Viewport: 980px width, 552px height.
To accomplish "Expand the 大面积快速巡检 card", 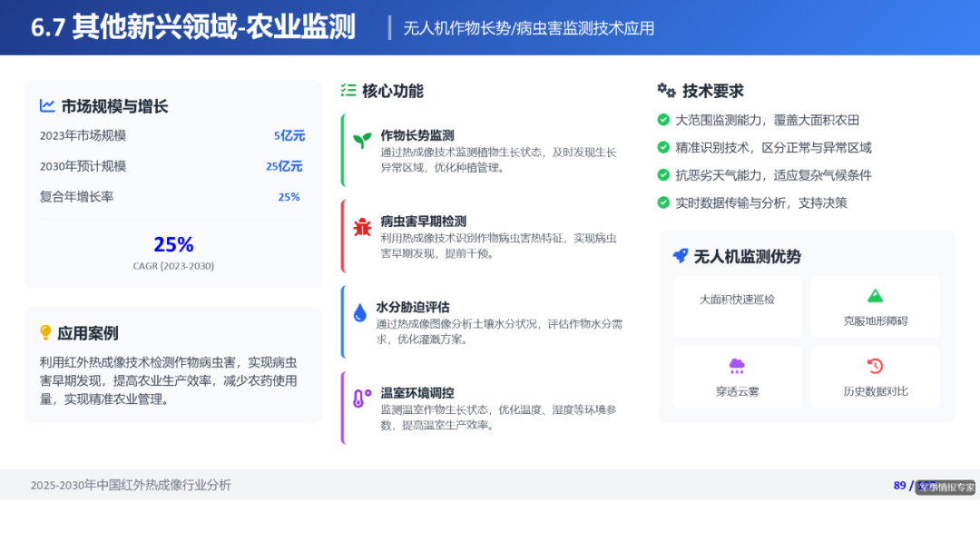I will coord(737,307).
